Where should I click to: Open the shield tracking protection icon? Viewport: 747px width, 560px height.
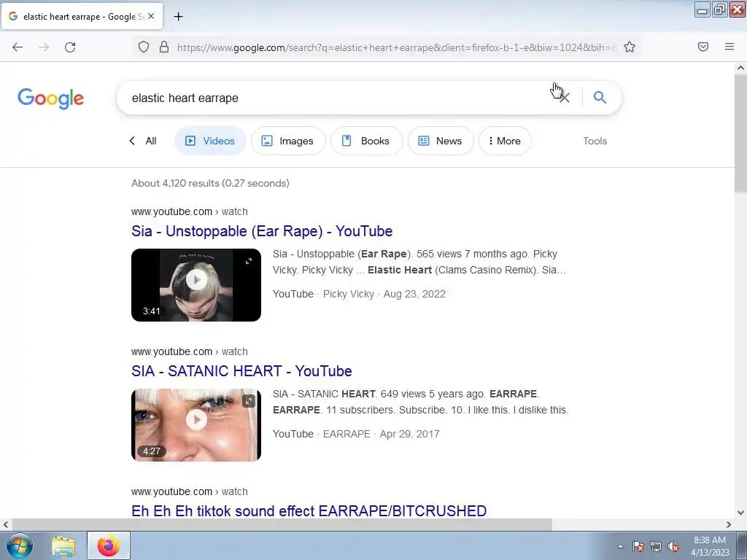tap(144, 47)
